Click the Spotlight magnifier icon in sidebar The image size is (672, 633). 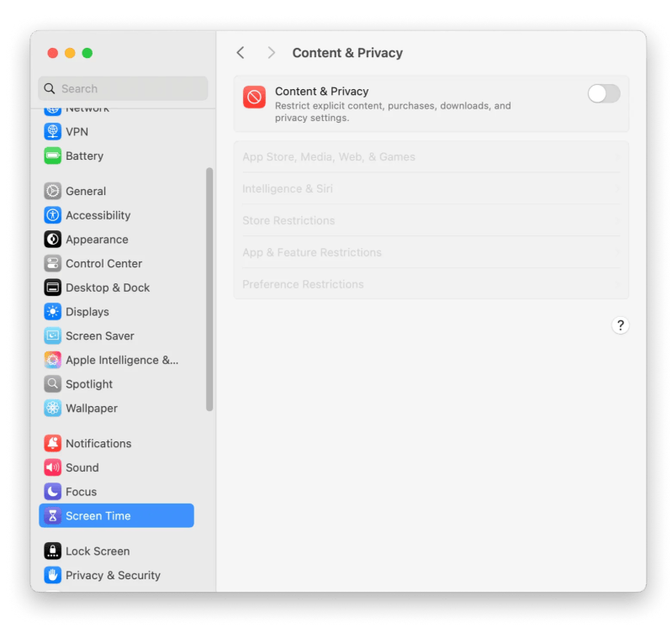pyautogui.click(x=52, y=384)
